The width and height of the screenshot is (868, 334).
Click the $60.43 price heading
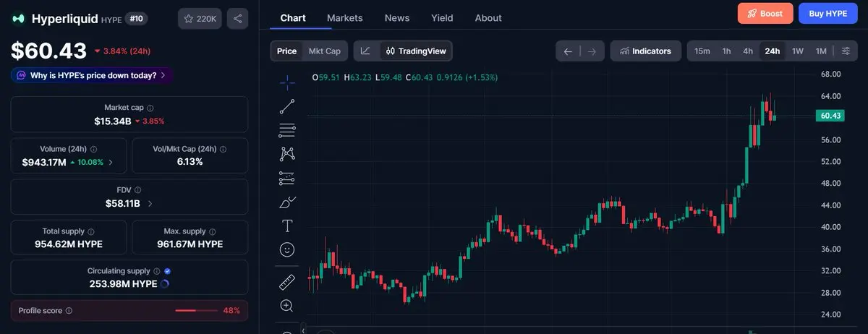point(48,51)
